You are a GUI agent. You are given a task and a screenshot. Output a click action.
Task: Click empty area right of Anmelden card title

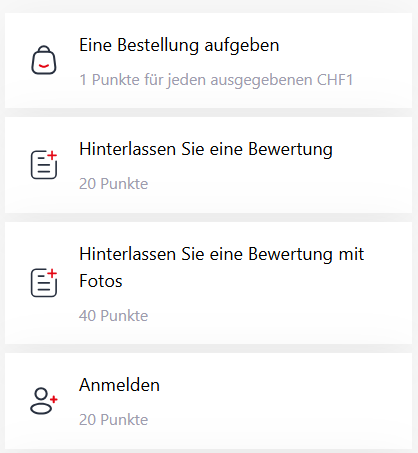point(283,385)
